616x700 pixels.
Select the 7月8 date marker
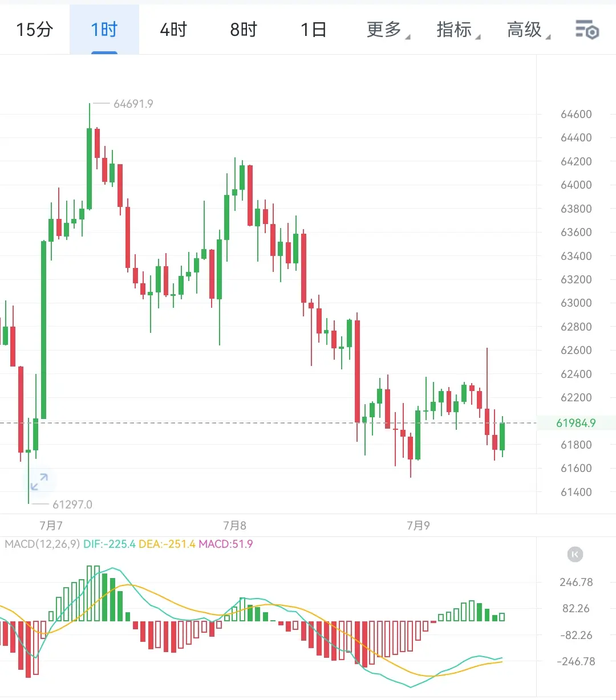click(234, 526)
